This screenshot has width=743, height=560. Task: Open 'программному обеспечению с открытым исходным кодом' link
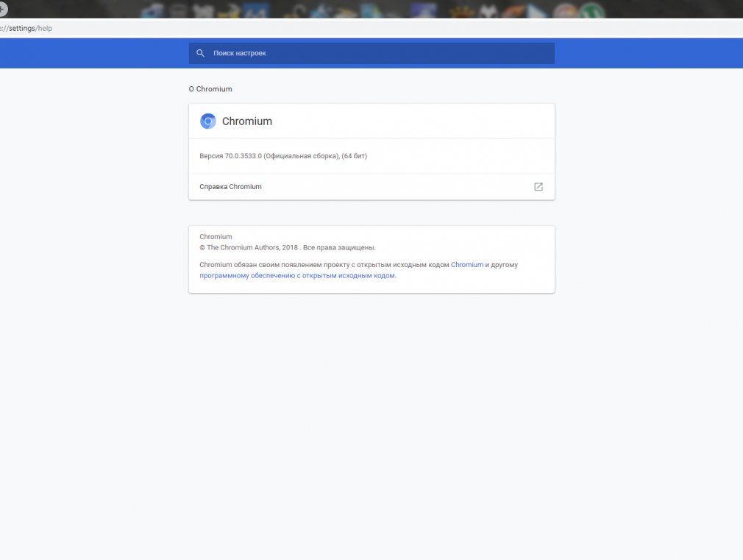pos(297,275)
